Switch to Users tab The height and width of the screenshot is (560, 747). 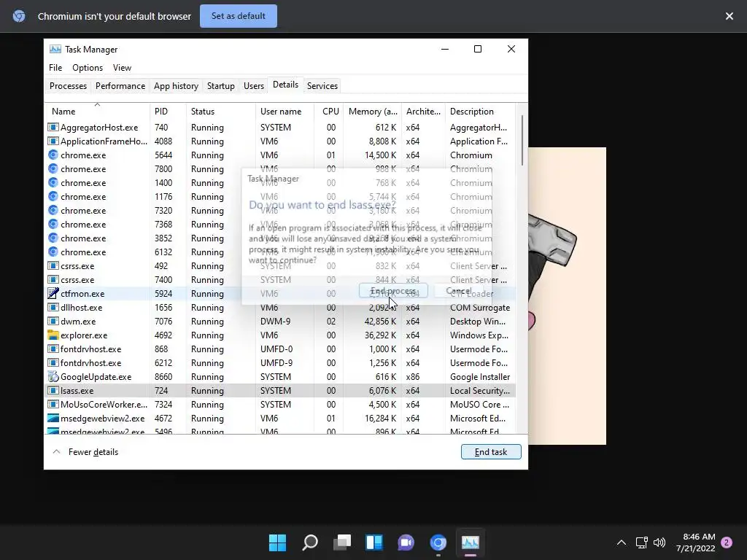tap(253, 86)
